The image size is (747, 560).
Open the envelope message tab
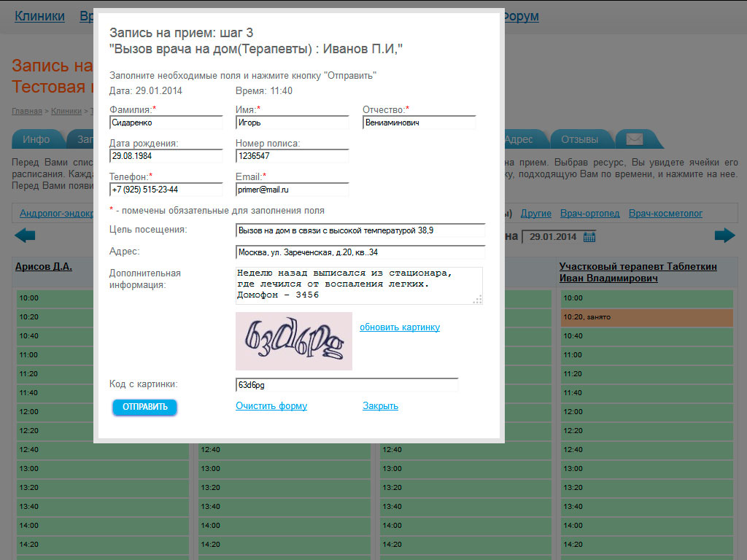click(x=634, y=139)
